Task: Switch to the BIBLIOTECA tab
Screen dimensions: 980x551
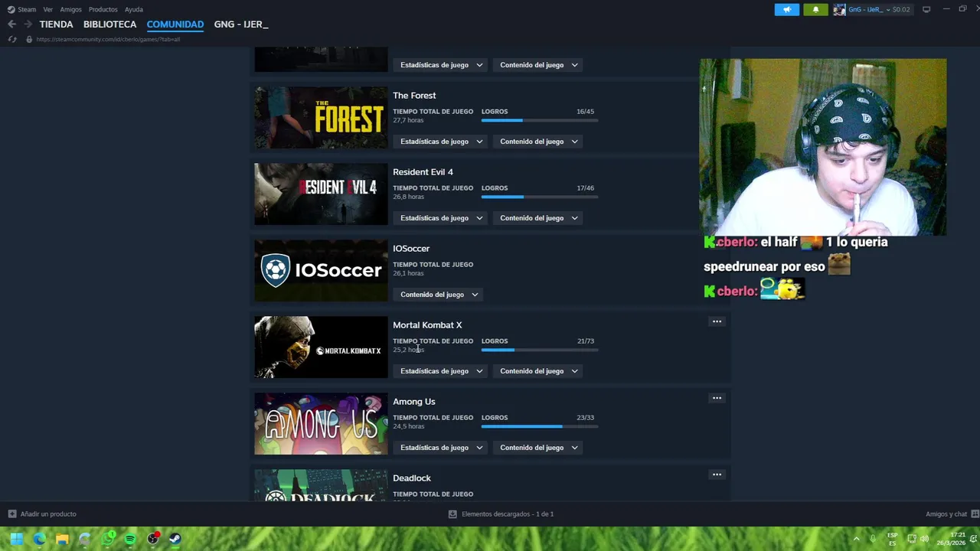Action: 109,24
